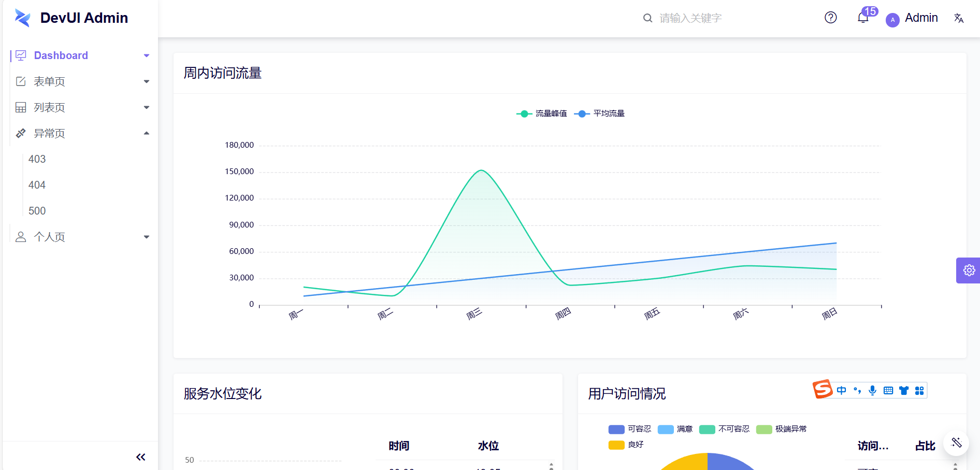Collapse the sidebar with double-chevron icon
The image size is (980, 470).
pyautogui.click(x=141, y=457)
